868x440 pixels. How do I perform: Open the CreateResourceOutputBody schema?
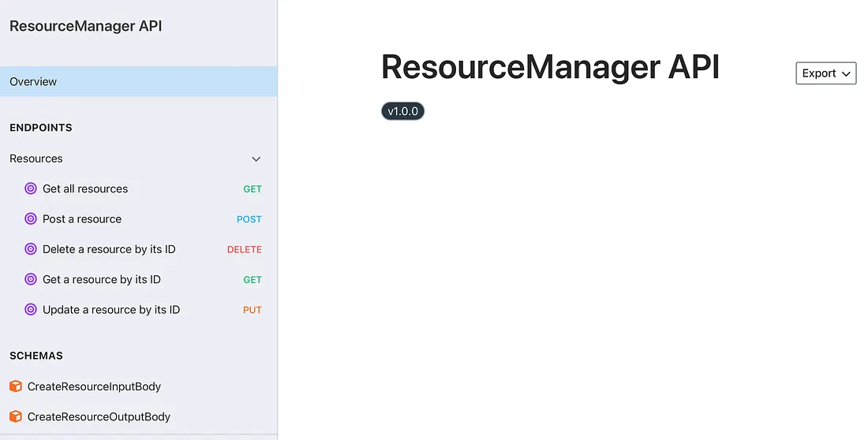click(x=99, y=416)
